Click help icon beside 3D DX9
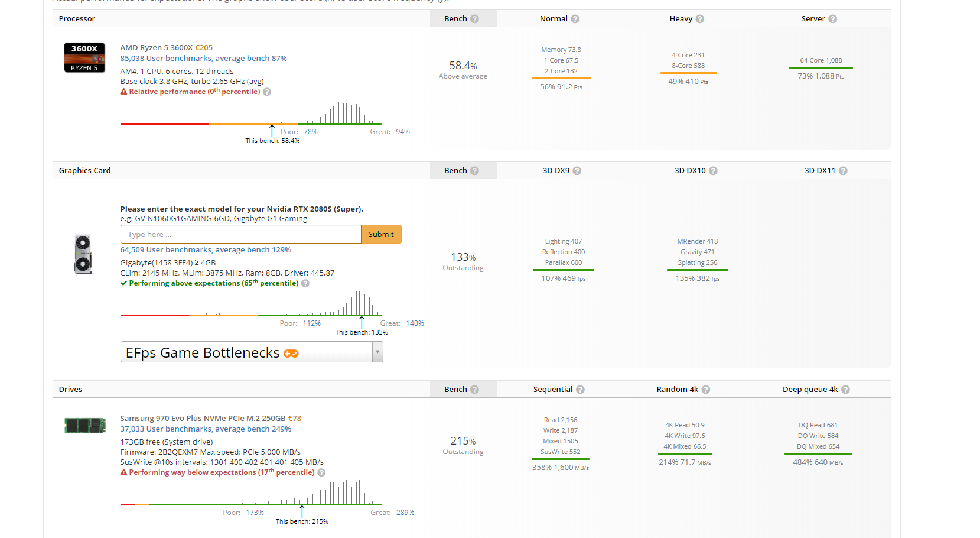The height and width of the screenshot is (538, 980). (577, 171)
